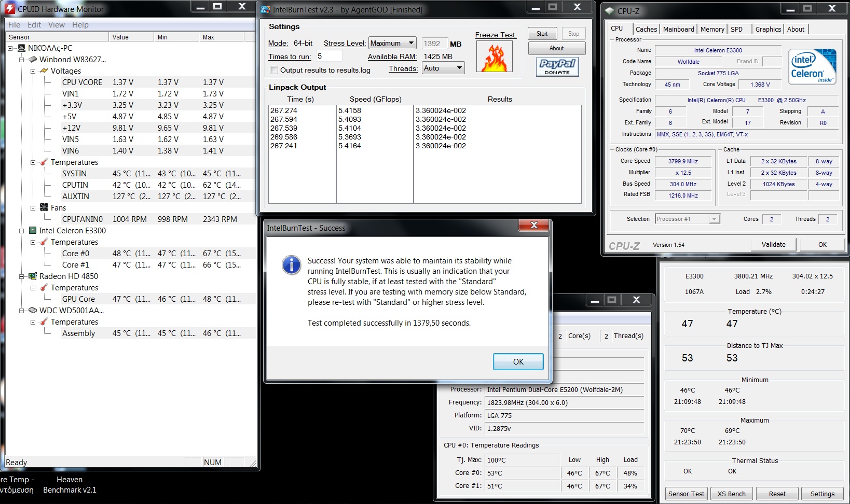This screenshot has height=504, width=850.
Task: Switch to Graphics tab in CPU-Z
Action: (768, 30)
